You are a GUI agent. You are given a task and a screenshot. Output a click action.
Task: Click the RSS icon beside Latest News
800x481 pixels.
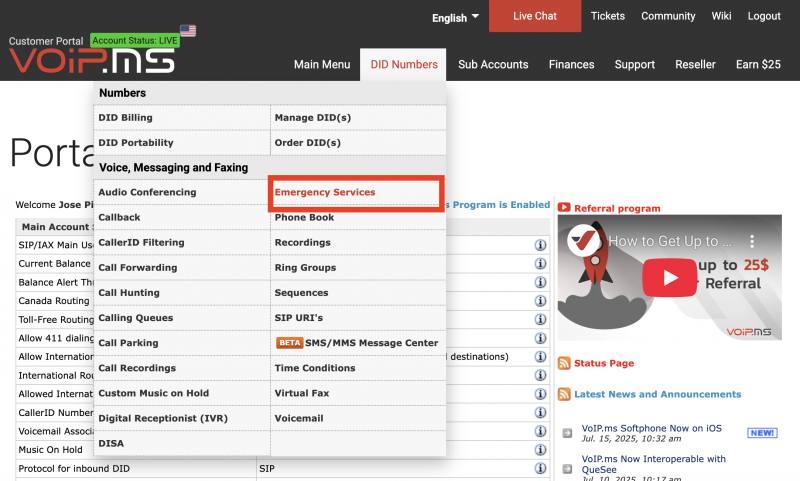(564, 394)
